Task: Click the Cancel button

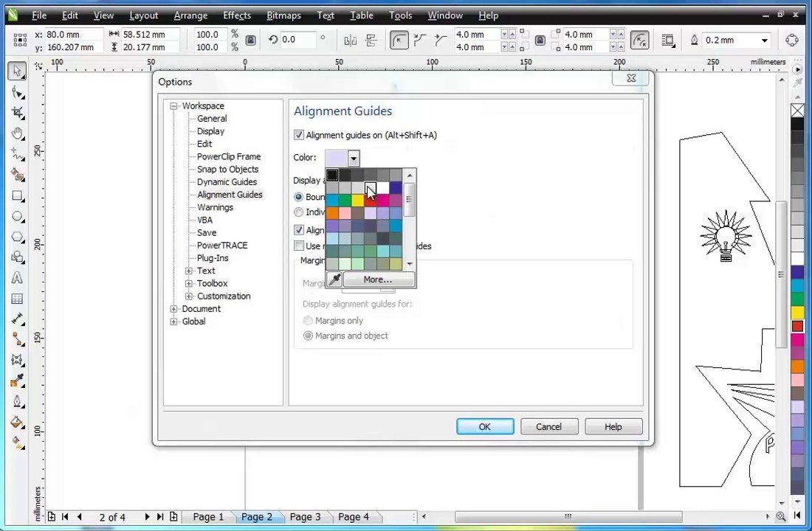Action: click(549, 426)
